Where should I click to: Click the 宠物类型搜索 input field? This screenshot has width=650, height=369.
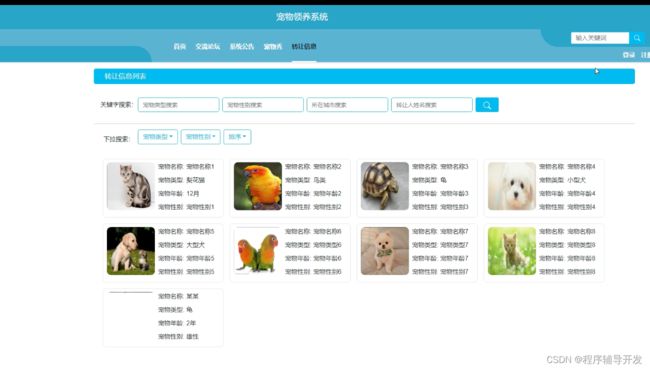[x=178, y=105]
